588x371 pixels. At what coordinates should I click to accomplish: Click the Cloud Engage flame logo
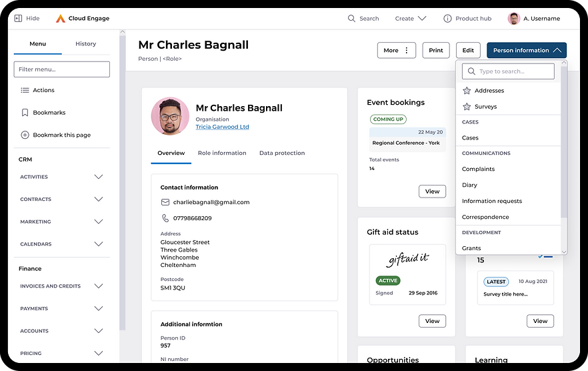coord(61,18)
